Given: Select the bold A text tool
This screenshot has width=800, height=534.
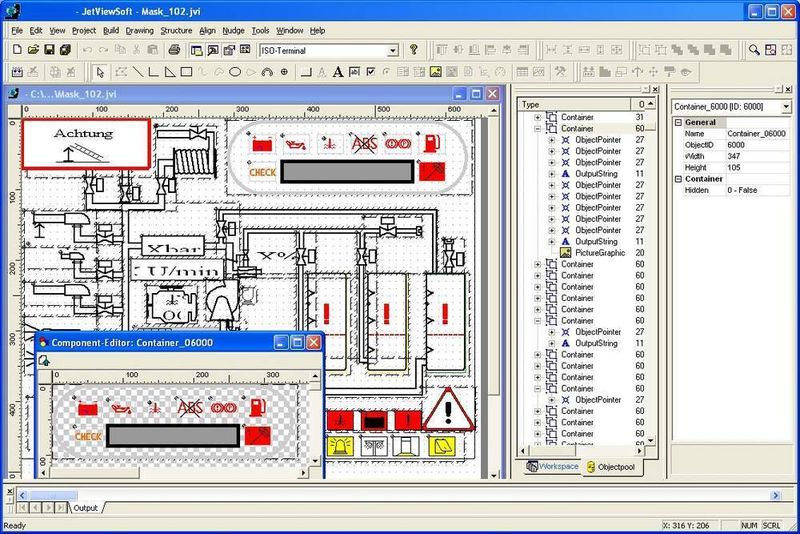Looking at the screenshot, I should [x=338, y=72].
